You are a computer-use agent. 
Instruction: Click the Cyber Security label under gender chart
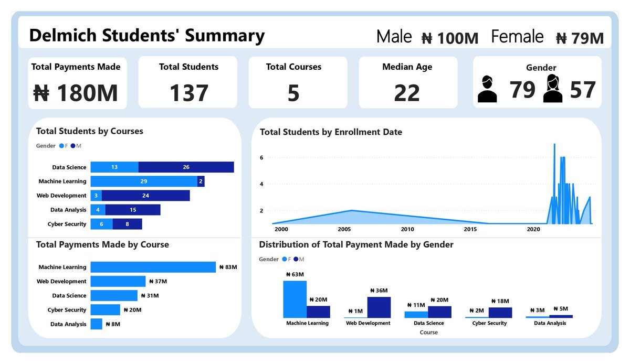click(489, 323)
